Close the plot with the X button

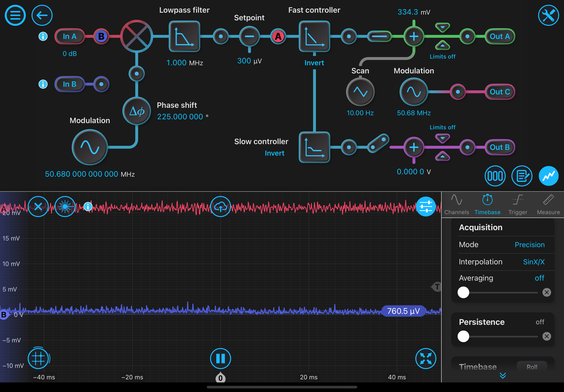coord(38,207)
